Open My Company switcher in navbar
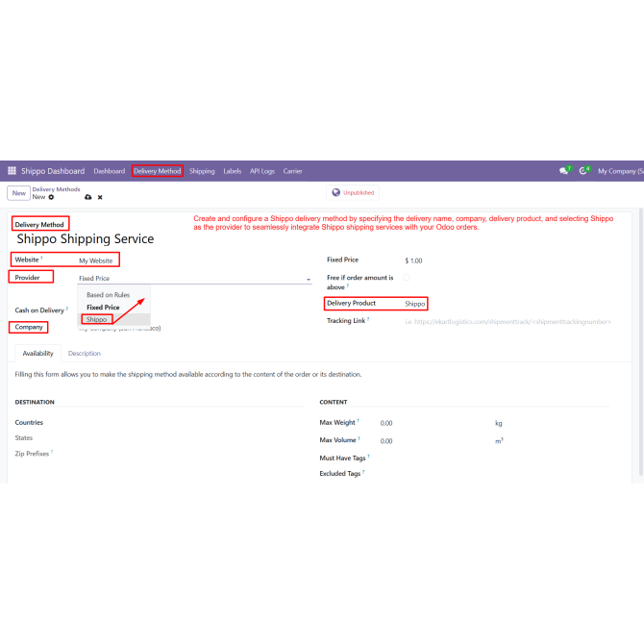This screenshot has width=644, height=644. pos(620,171)
